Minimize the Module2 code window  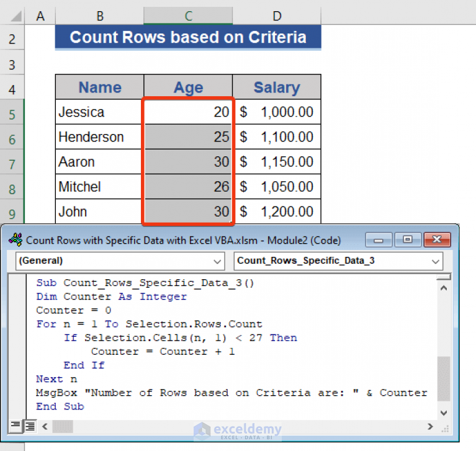click(x=379, y=239)
